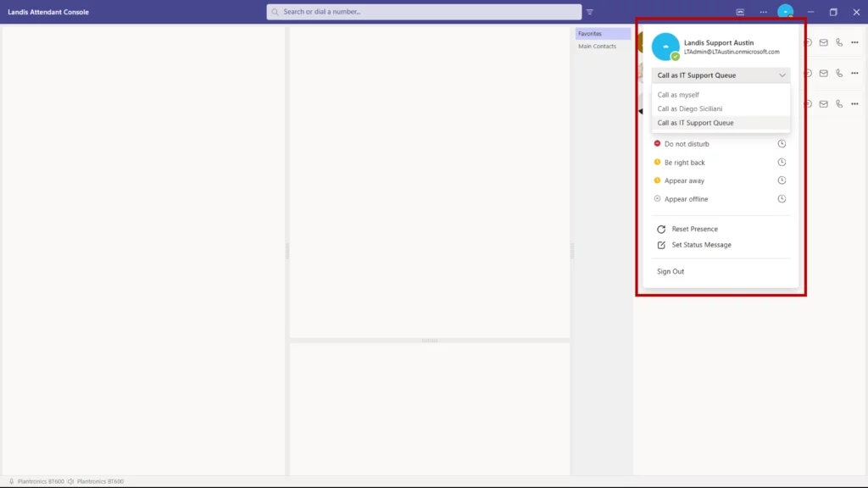Click the dial pad icon in title bar

click(740, 12)
